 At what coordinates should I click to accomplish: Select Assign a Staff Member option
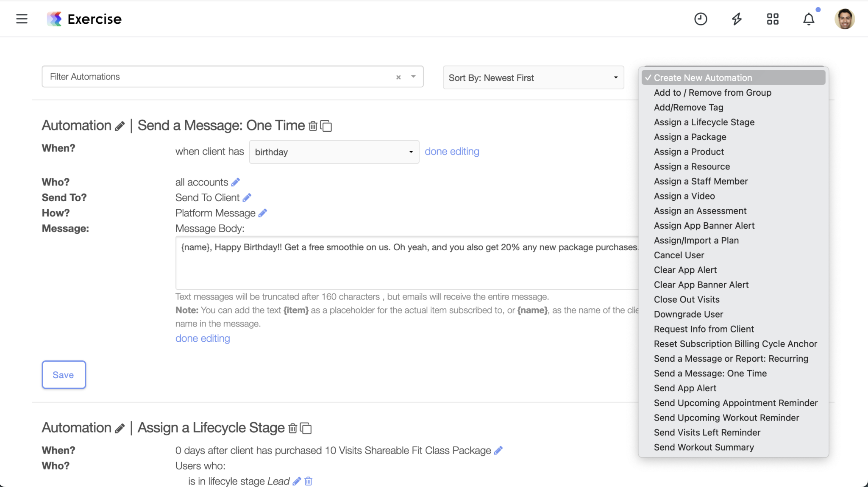tap(701, 181)
